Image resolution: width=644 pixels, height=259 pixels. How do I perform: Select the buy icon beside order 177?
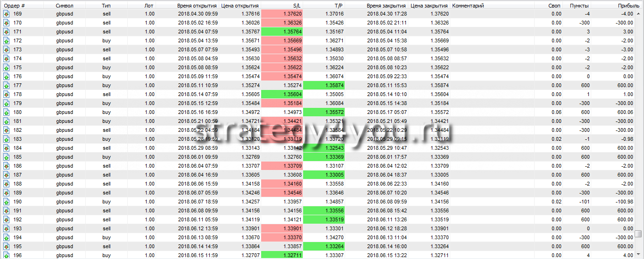pos(6,85)
